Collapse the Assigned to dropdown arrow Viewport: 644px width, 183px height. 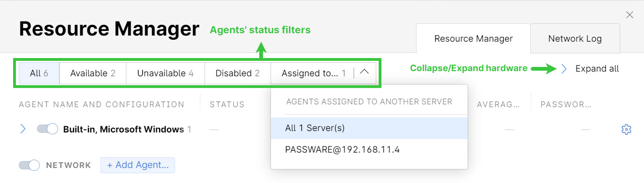(365, 73)
